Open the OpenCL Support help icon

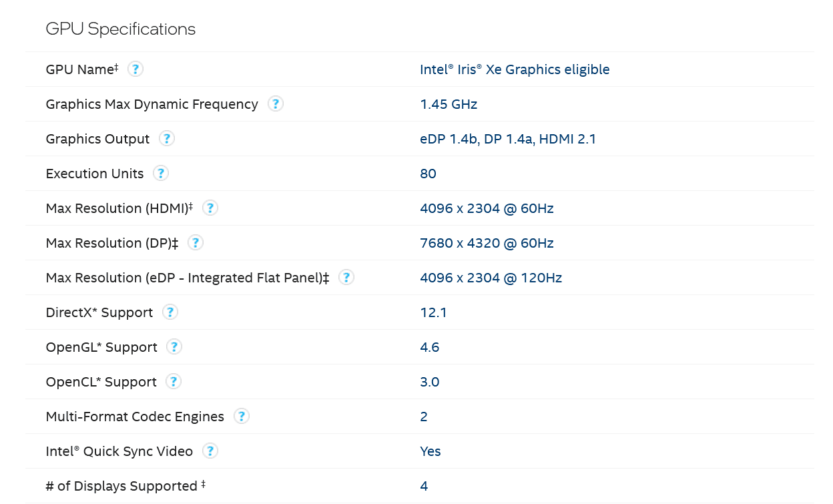click(174, 382)
